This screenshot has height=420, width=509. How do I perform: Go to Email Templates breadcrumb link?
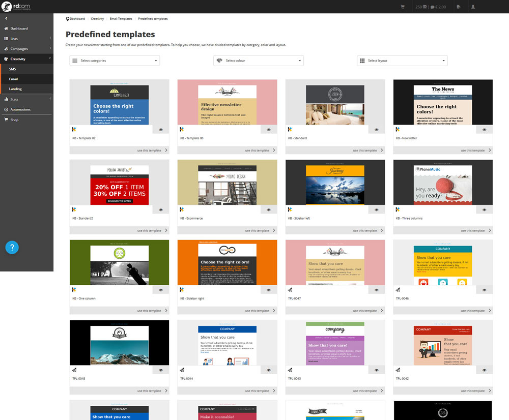pos(121,19)
